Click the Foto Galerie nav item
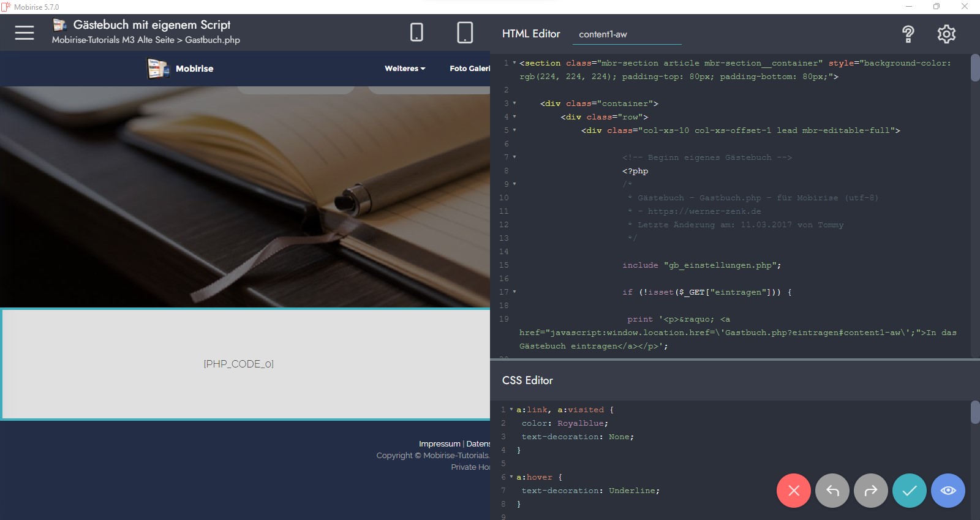The width and height of the screenshot is (980, 520). tap(470, 69)
